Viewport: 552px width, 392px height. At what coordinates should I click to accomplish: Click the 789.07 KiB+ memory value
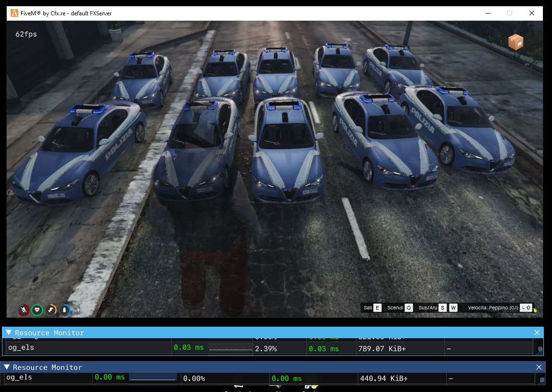[x=382, y=349]
